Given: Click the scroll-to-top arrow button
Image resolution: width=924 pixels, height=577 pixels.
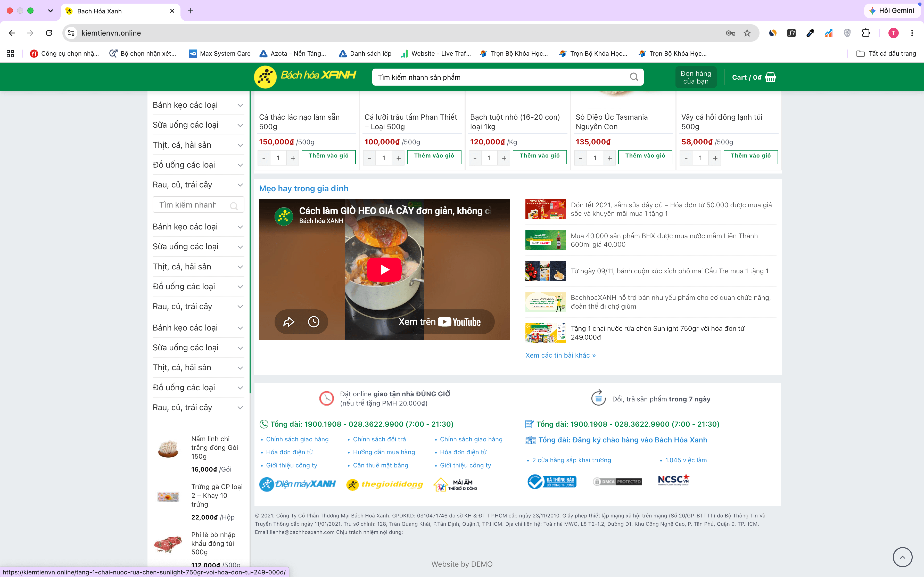Looking at the screenshot, I should (902, 557).
